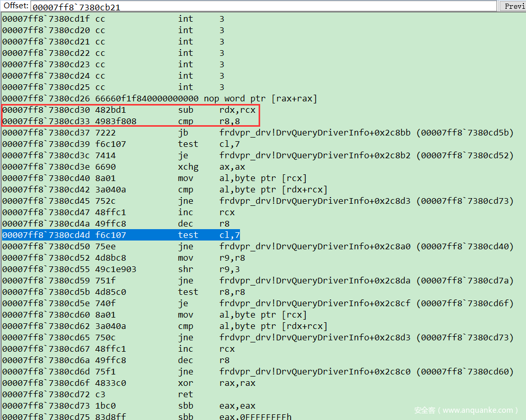Select the highlighted test cl,7 line
This screenshot has width=526, height=420.
coord(121,235)
